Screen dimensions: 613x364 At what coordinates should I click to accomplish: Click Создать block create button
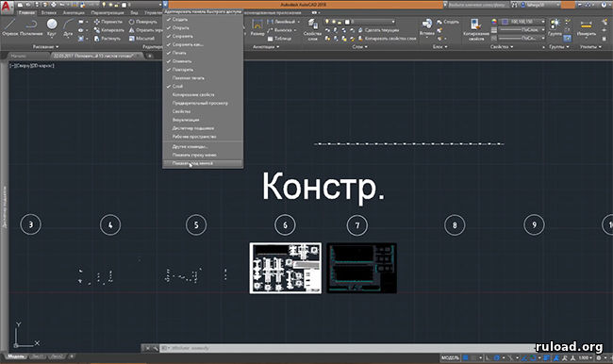[448, 22]
